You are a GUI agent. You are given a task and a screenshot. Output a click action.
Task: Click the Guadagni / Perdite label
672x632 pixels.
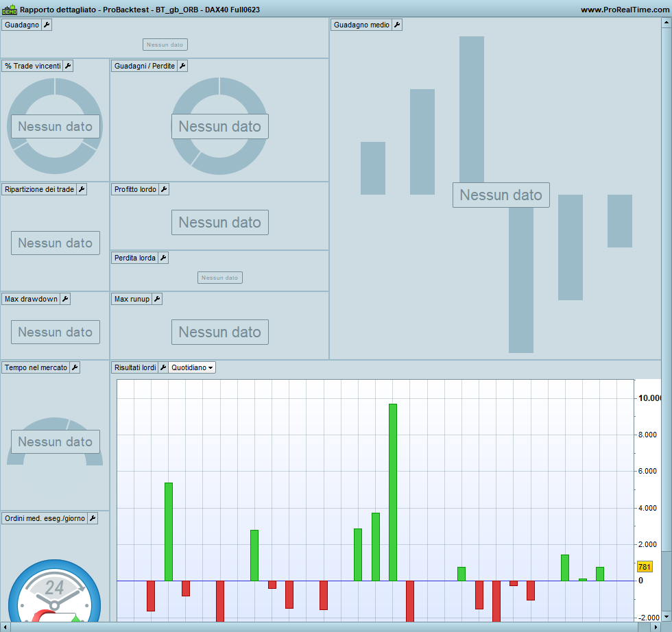[x=145, y=66]
